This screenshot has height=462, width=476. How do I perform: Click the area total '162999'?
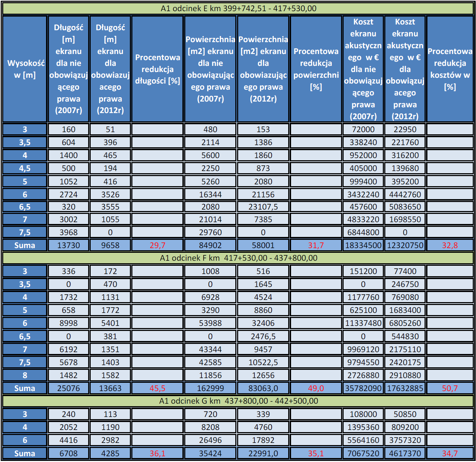210,388
